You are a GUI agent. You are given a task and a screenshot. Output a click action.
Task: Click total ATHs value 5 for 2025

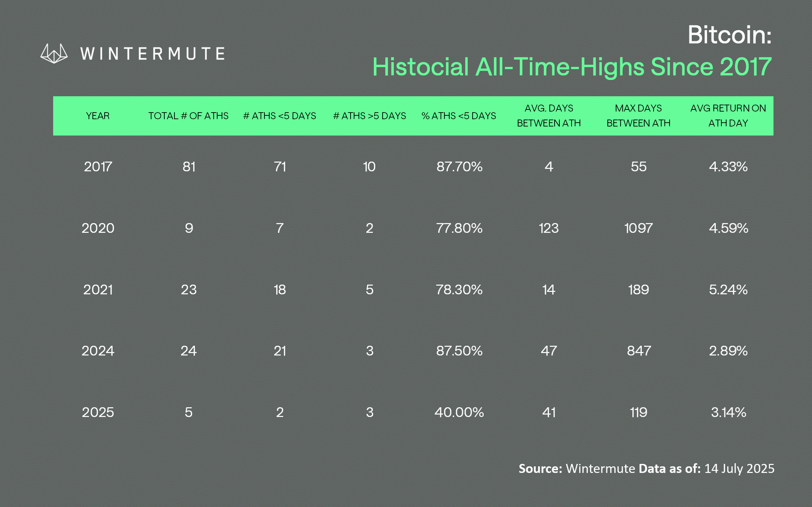click(189, 412)
